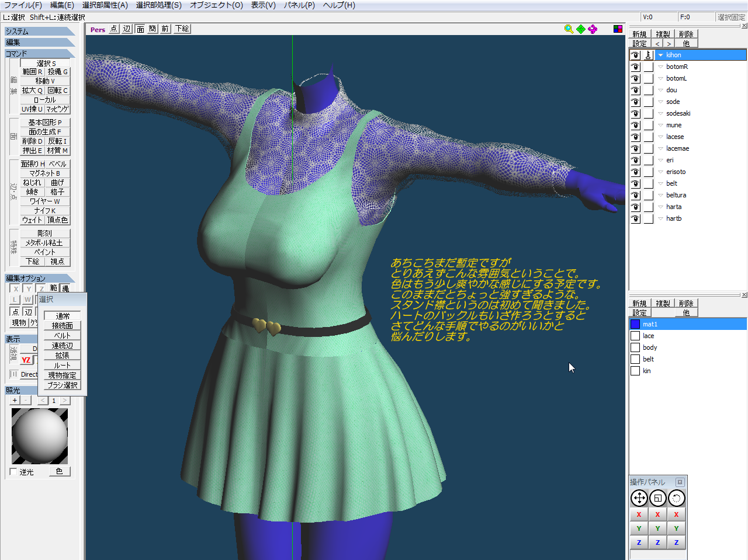Enable the 逆光 backlight checkbox

13,472
